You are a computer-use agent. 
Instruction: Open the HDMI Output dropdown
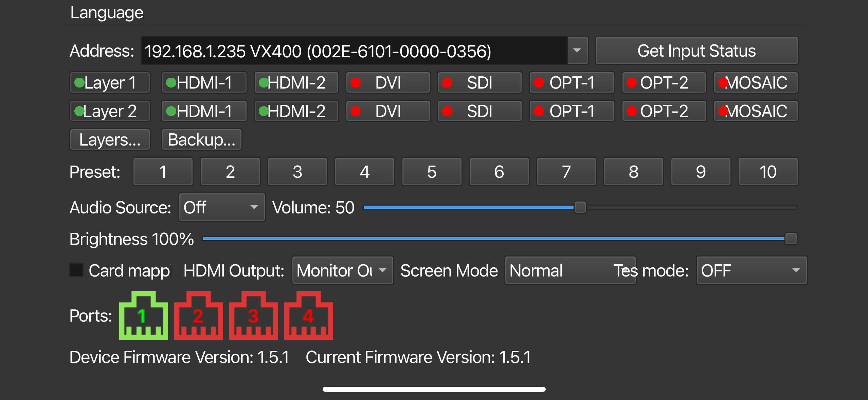click(342, 270)
